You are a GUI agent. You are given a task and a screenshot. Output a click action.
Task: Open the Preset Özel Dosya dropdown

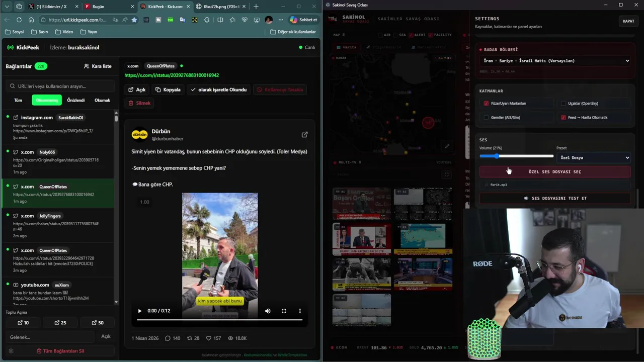(594, 157)
